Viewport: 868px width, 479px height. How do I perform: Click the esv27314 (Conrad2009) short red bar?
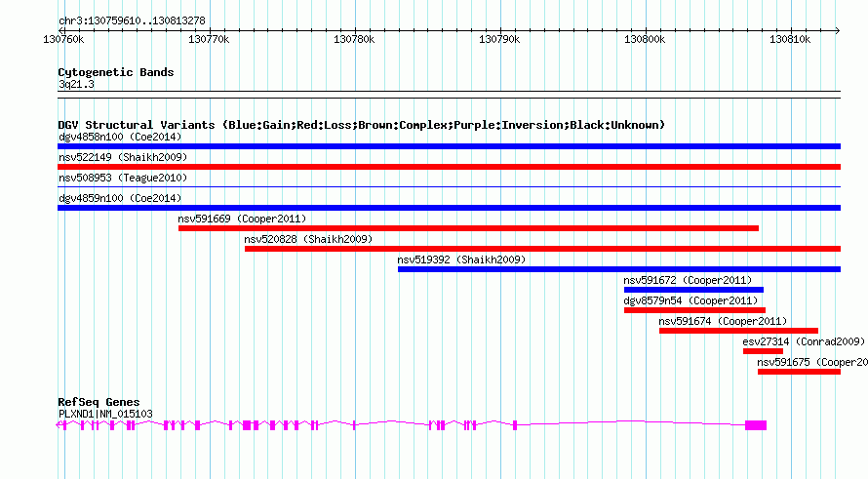pyautogui.click(x=763, y=351)
